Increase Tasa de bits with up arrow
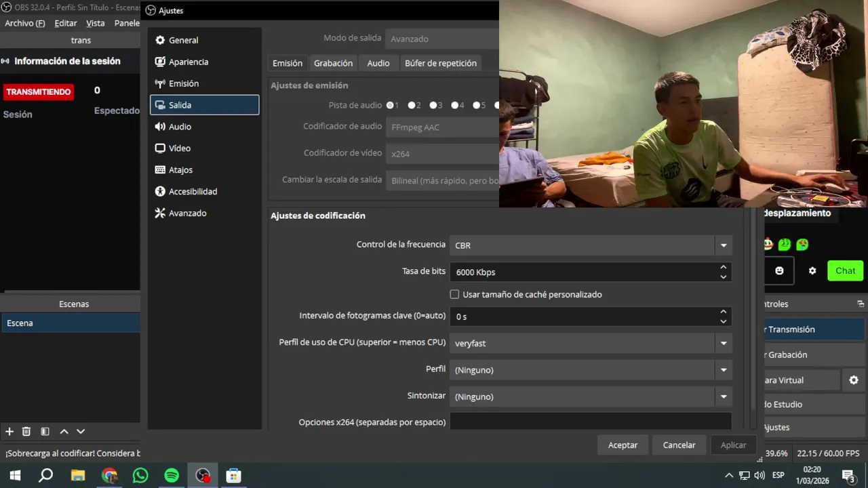This screenshot has height=488, width=868. pos(724,267)
